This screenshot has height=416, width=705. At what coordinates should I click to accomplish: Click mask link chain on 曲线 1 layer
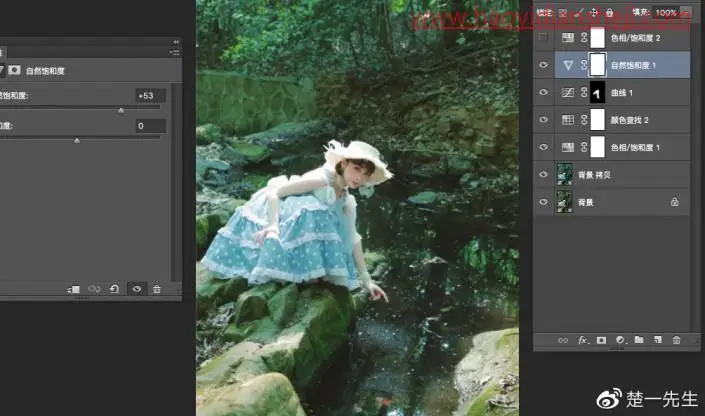coord(584,93)
